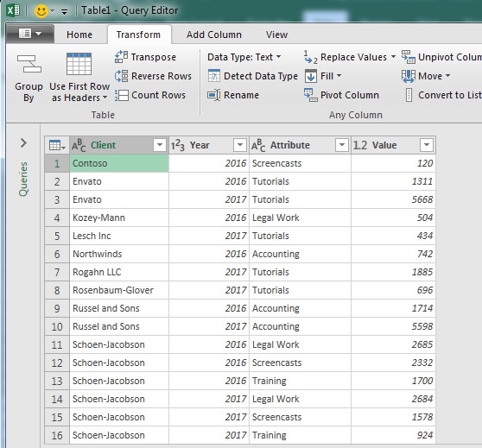Viewport: 482px width, 448px height.
Task: Click Use First Row as Headers
Action: [x=79, y=77]
